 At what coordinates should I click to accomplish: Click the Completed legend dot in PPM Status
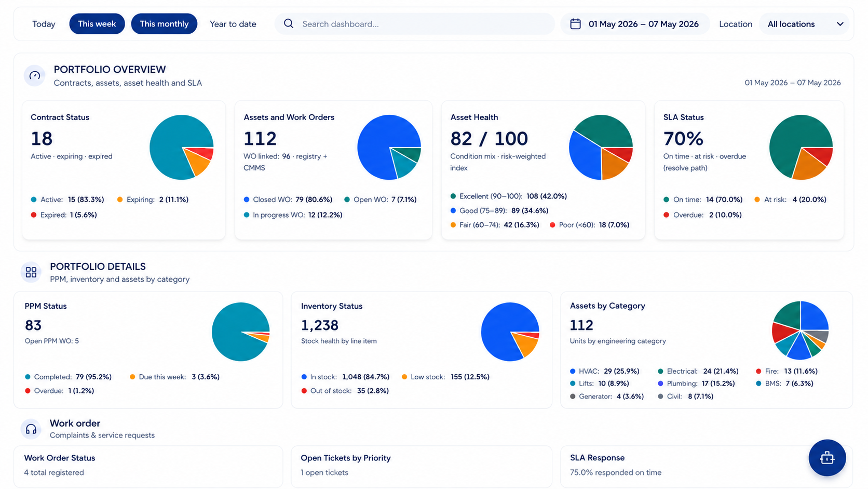click(28, 377)
